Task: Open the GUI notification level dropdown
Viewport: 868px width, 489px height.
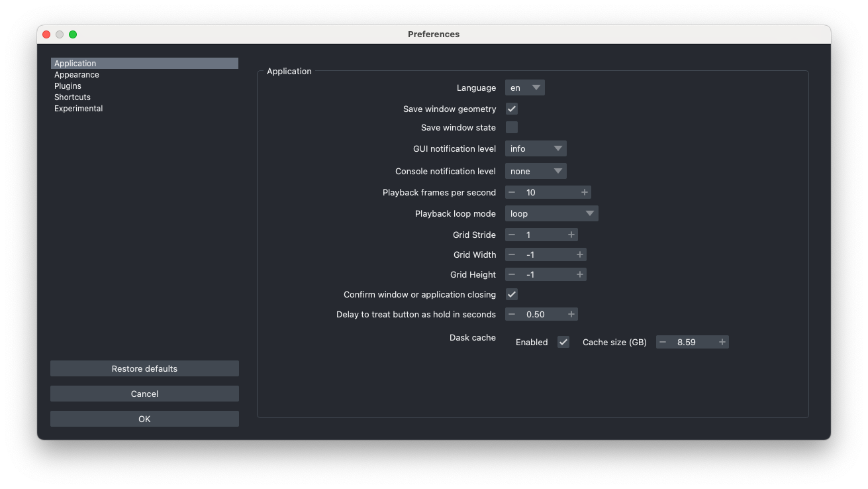Action: point(536,148)
